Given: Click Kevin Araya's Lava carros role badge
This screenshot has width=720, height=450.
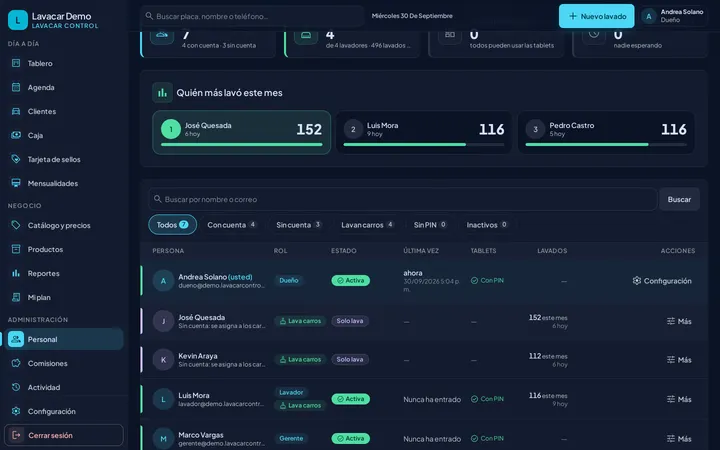Looking at the screenshot, I should click(300, 359).
